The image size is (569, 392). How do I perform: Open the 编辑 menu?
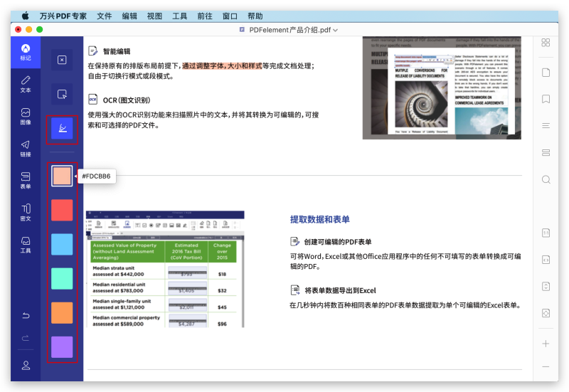coord(129,16)
